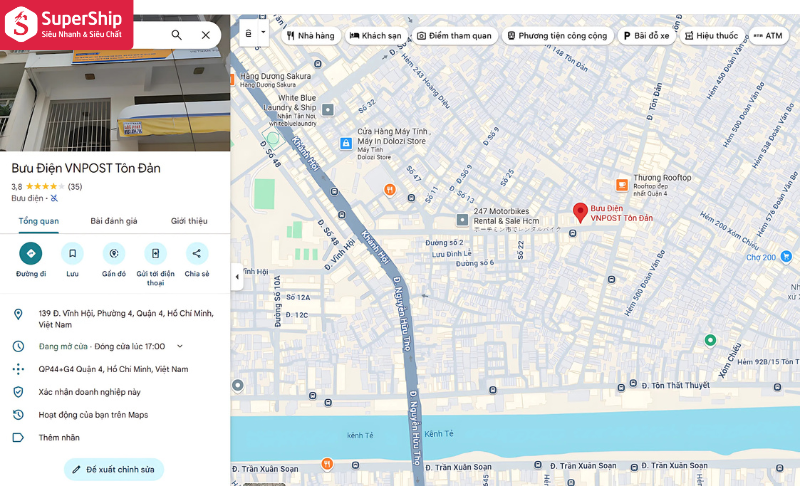Filter map by Khách sạn
Screen dimensions: 800x500
[x=376, y=36]
